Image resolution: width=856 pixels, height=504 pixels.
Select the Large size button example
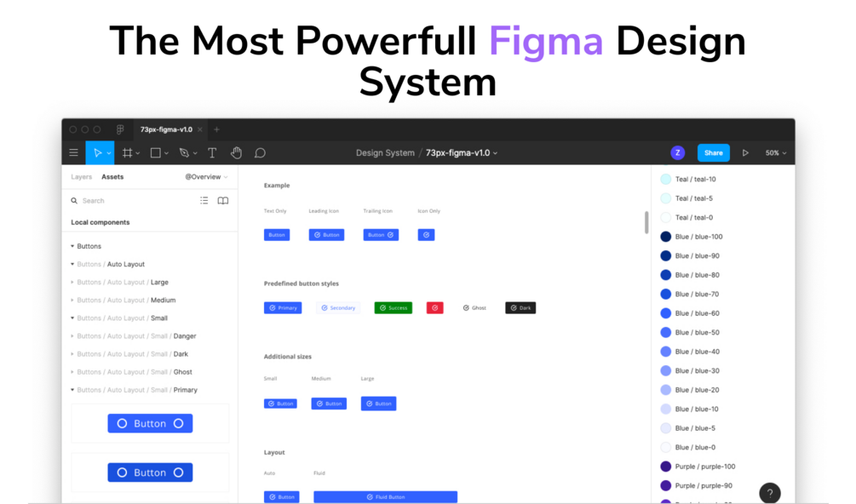click(378, 404)
